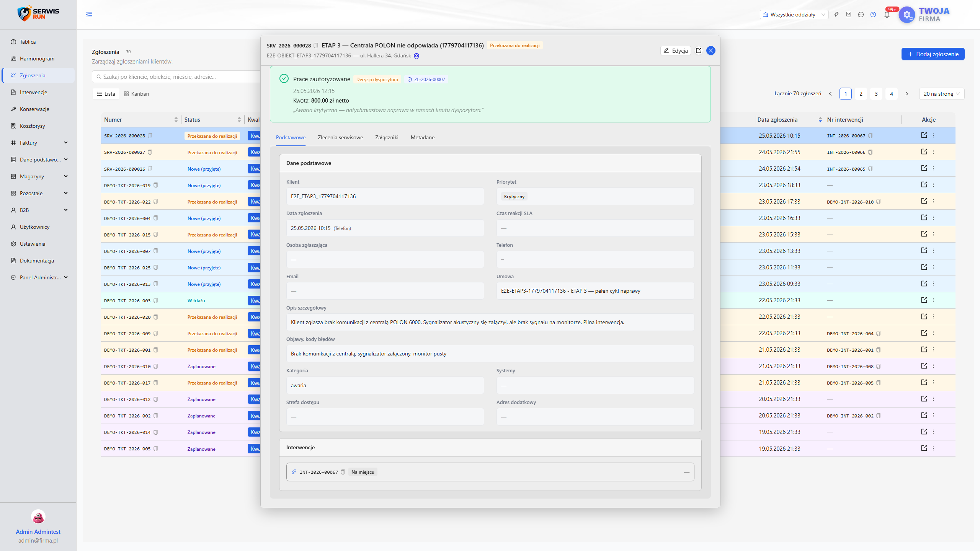Open the contacts book icon in header

coord(849,15)
